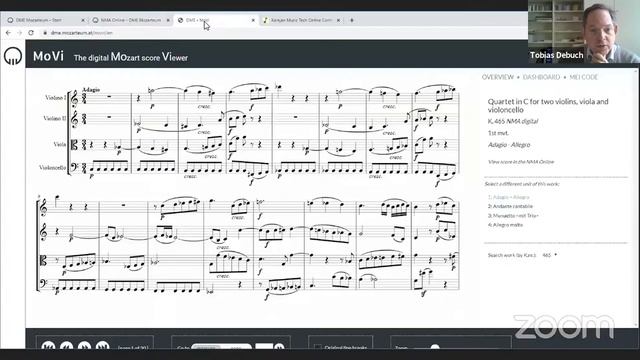Go to the next page button
Viewport: 640px width, 360px height.
(x=84, y=346)
